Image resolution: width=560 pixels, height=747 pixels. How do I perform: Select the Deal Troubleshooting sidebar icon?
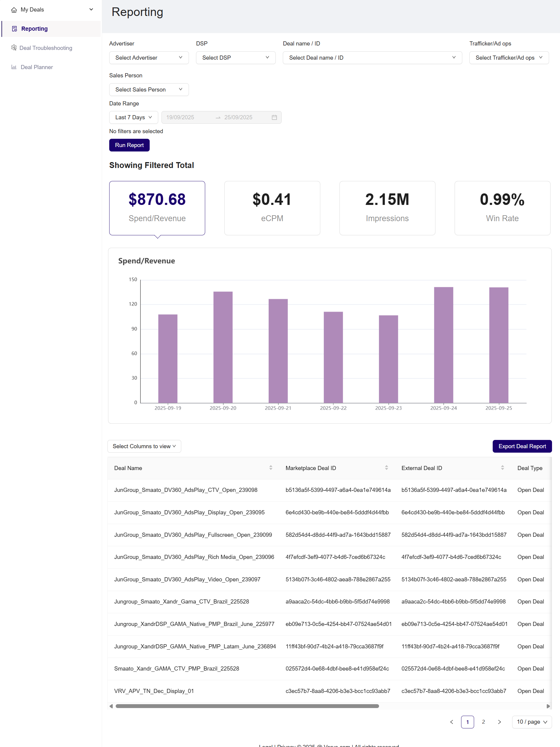click(14, 48)
